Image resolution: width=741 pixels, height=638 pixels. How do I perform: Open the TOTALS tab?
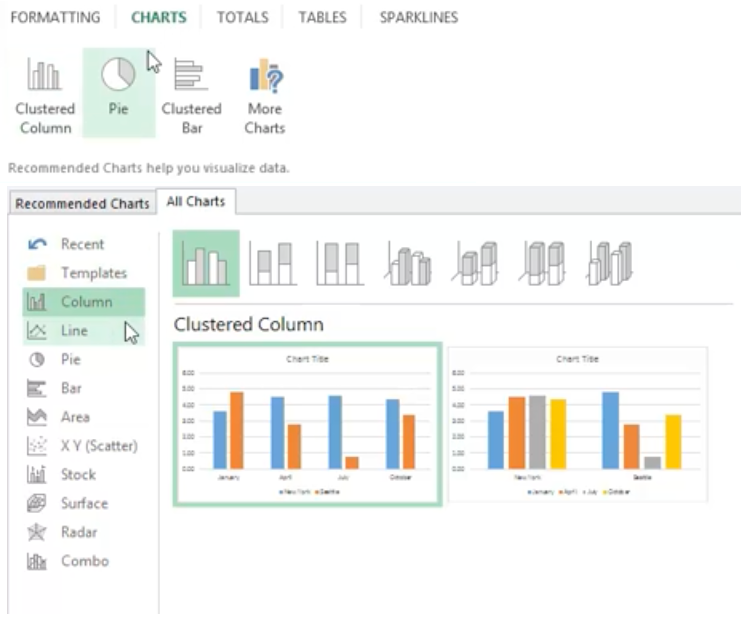(242, 17)
